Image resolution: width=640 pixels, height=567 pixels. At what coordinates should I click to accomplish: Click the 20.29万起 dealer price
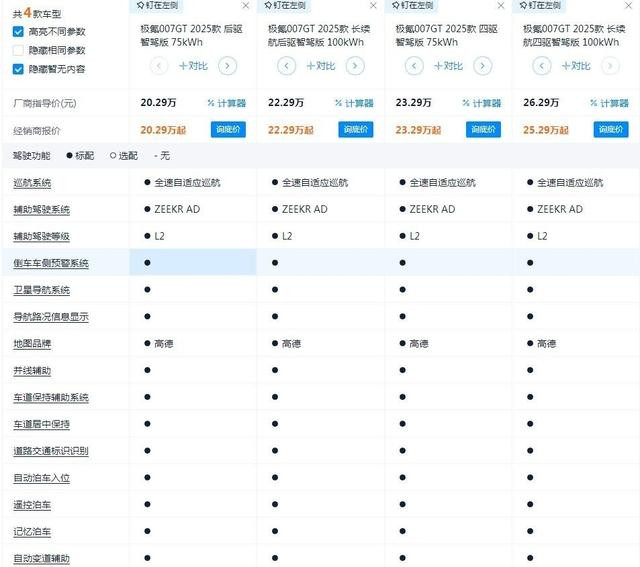[x=163, y=130]
